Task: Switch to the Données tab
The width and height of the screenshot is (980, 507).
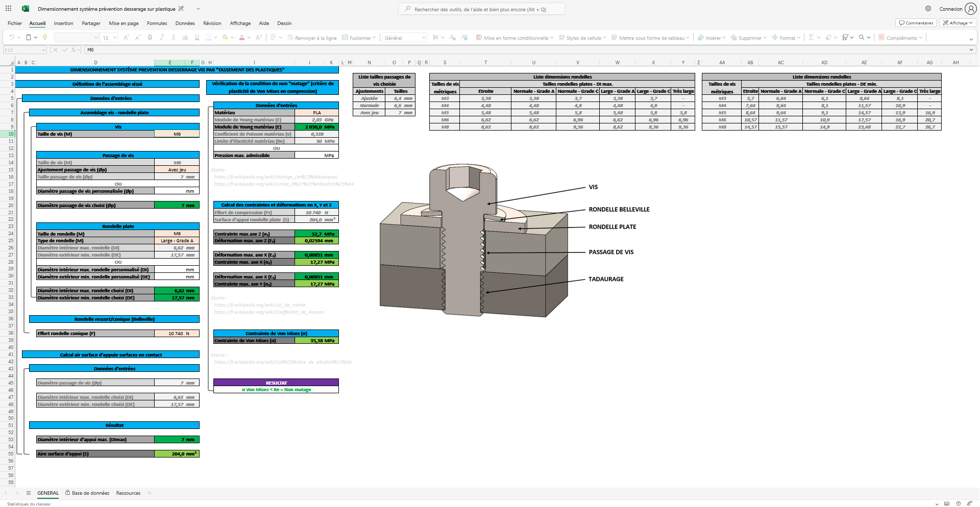Action: click(185, 23)
